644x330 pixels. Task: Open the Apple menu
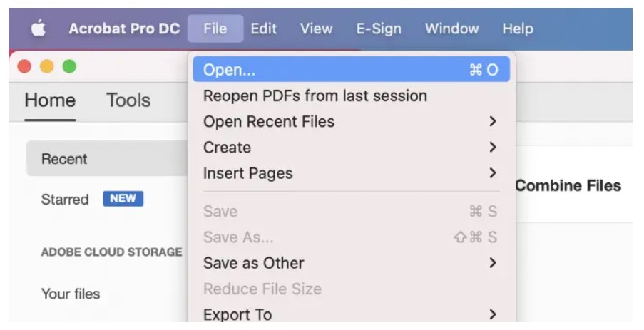(x=39, y=29)
